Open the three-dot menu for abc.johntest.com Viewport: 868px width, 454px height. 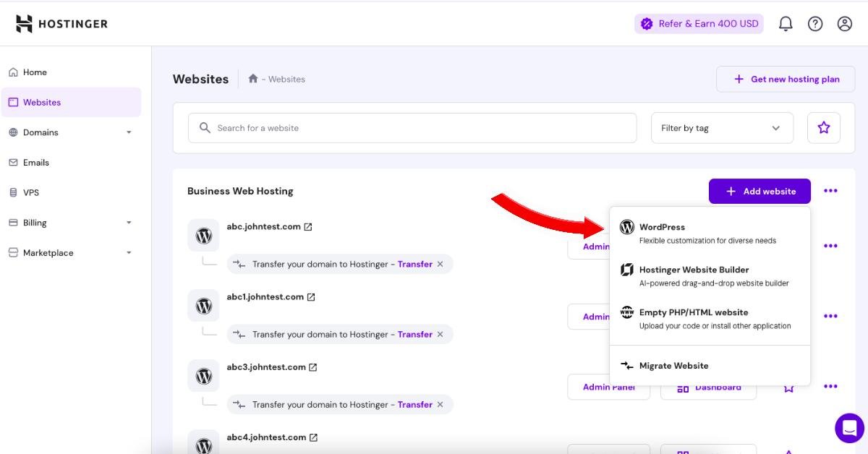tap(830, 246)
